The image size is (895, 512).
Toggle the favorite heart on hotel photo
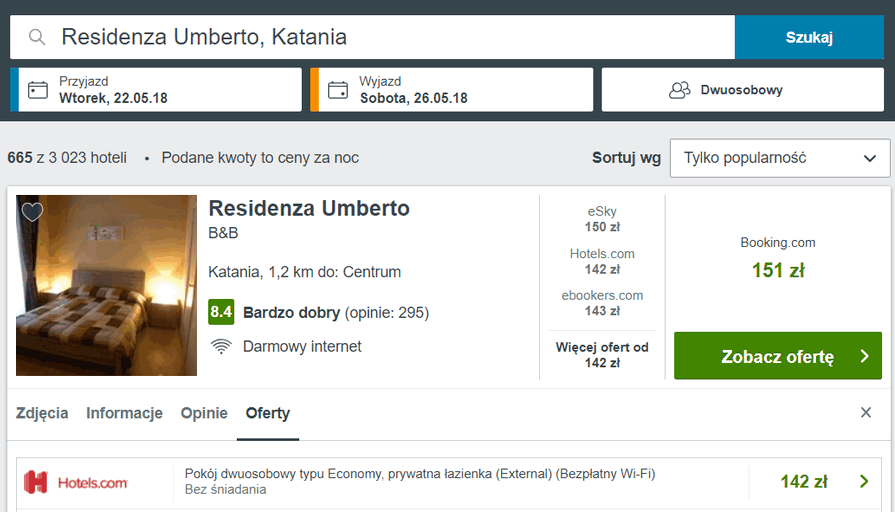(x=32, y=212)
